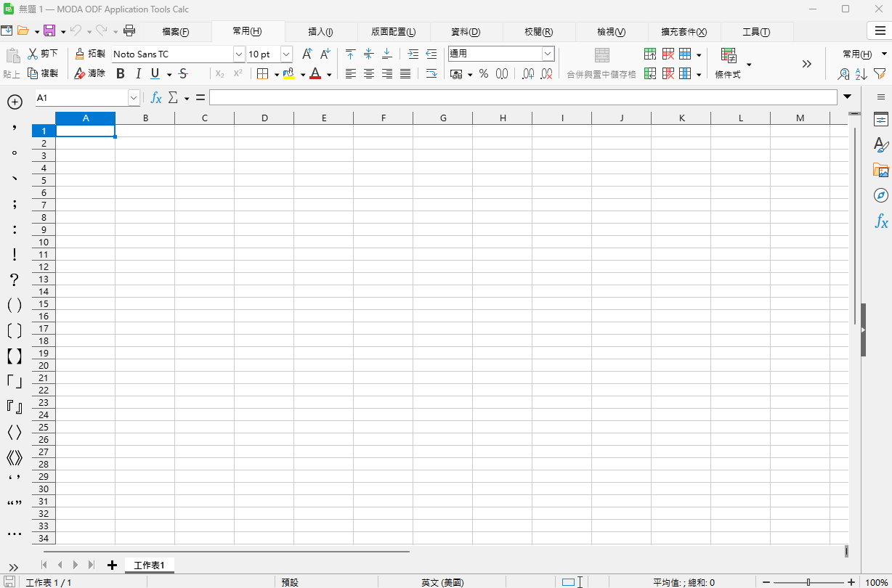
Task: Open the borders style dropdown arrow
Action: click(277, 74)
